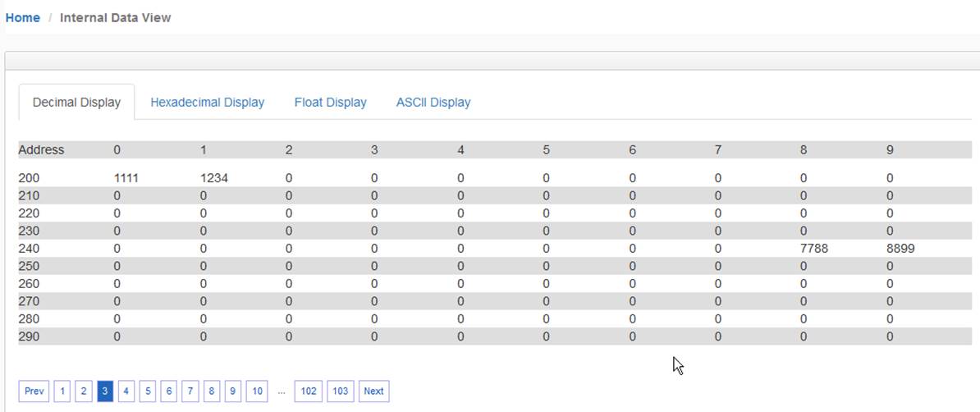Go to the previous page with Prev
Screen dimensions: 980x412
coord(34,391)
